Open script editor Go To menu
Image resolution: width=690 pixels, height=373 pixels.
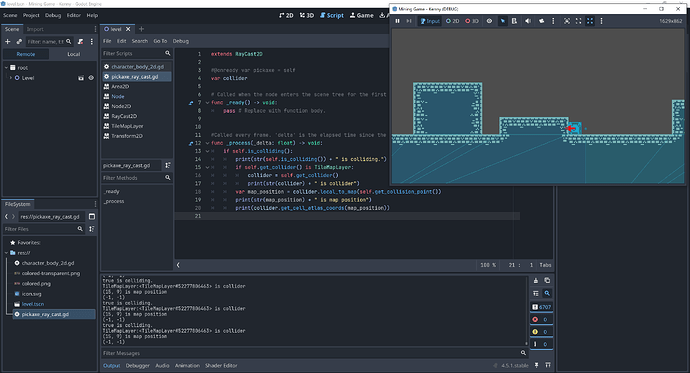coord(160,41)
